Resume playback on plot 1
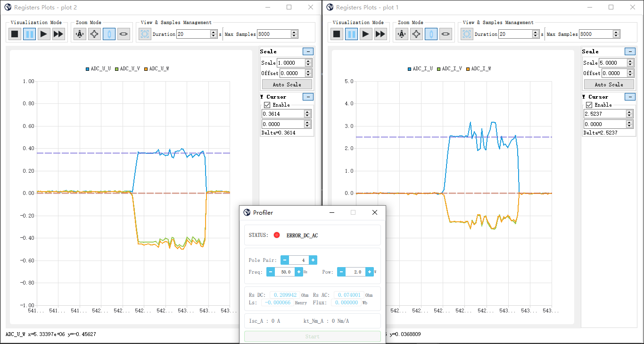 pos(366,34)
